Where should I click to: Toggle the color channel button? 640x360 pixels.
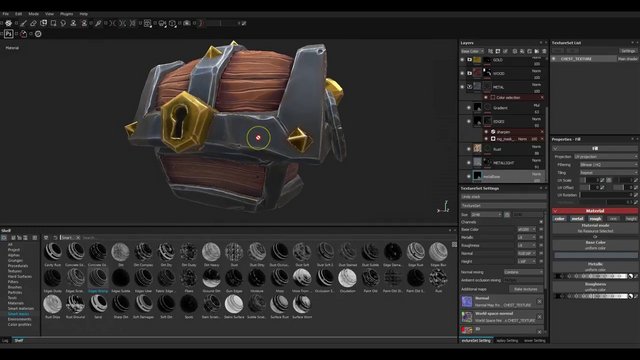[560, 219]
